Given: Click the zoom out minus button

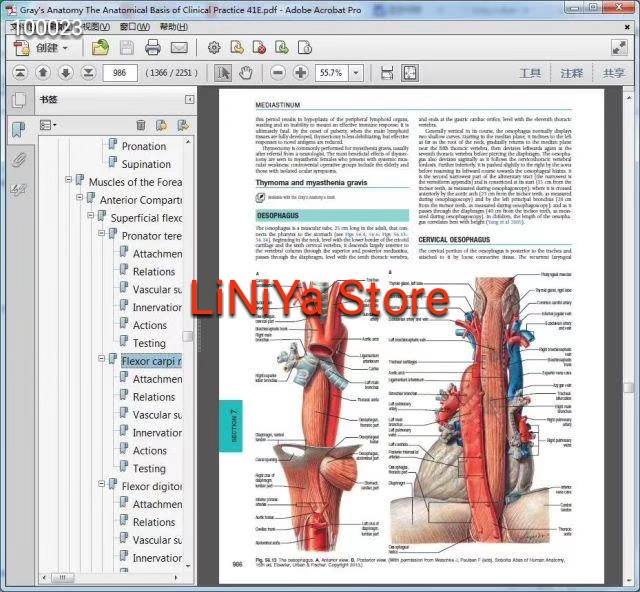Looking at the screenshot, I should [x=278, y=73].
